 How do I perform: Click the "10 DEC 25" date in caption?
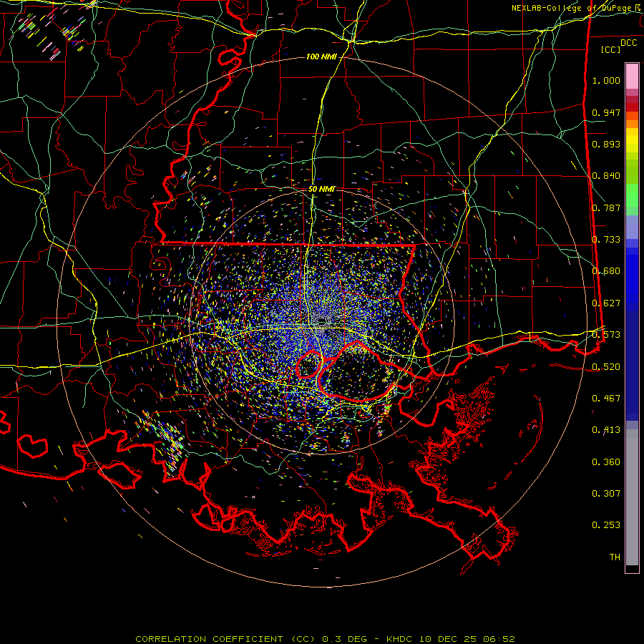coord(448,639)
